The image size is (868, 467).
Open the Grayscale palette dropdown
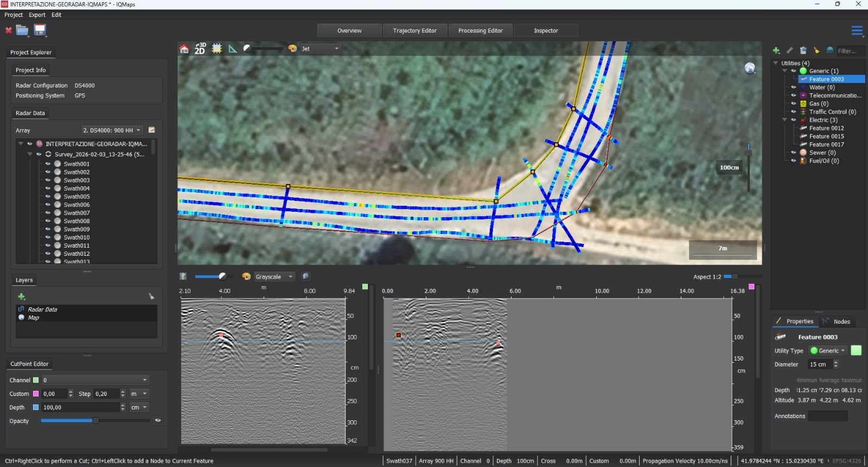point(274,276)
